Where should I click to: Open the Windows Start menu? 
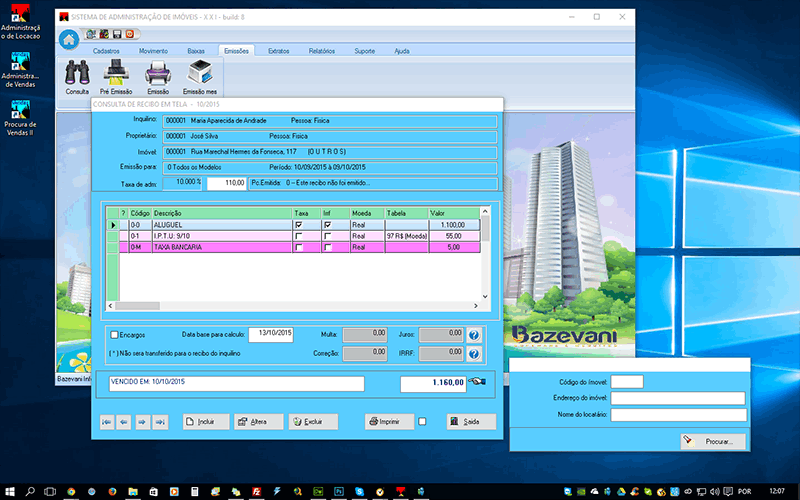click(x=10, y=492)
